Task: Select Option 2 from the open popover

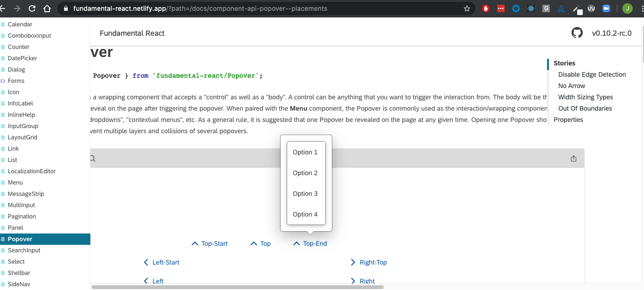Action: click(305, 173)
